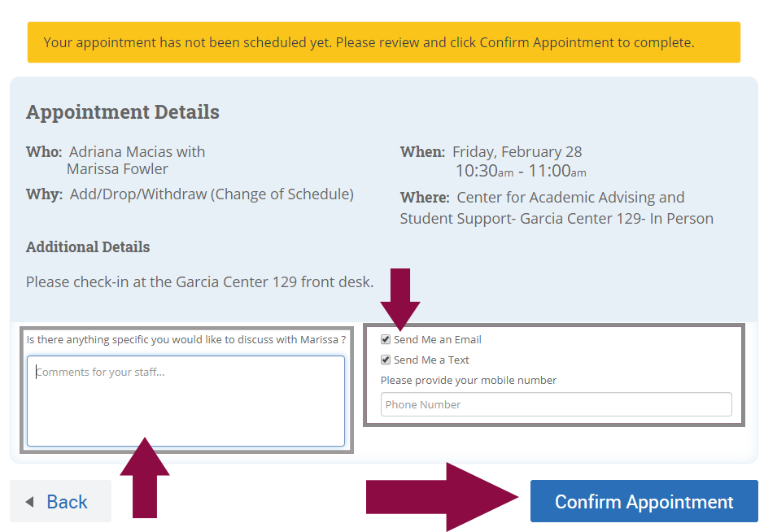The image size is (764, 532).
Task: Select the Additional Details heading
Action: pyautogui.click(x=88, y=247)
